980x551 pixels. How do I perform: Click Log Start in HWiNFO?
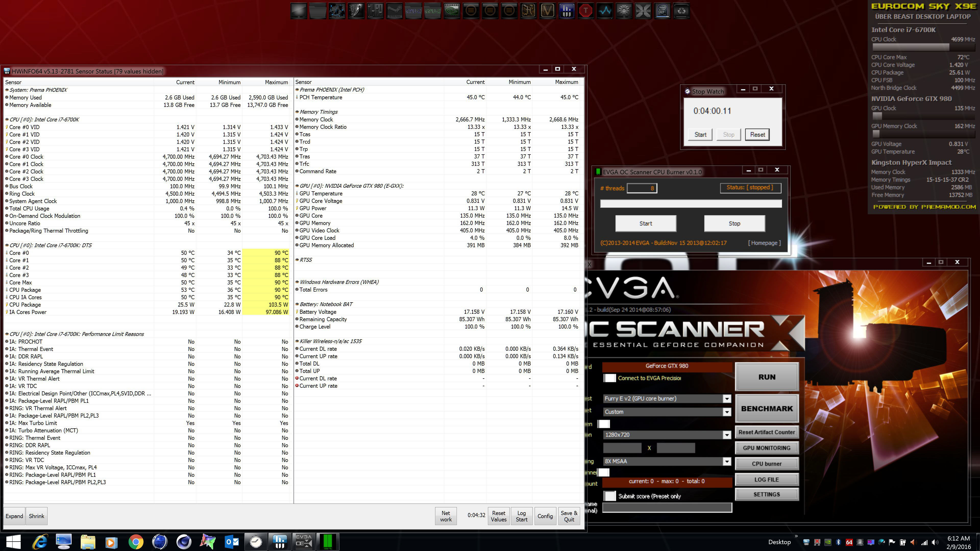point(521,516)
